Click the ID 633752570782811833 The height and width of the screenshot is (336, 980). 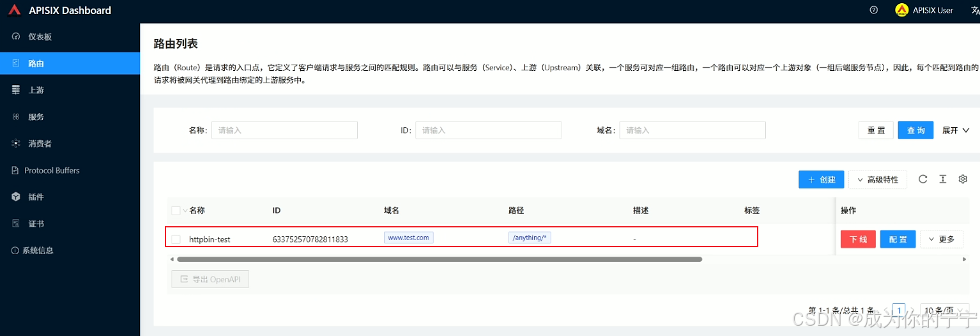click(x=310, y=240)
